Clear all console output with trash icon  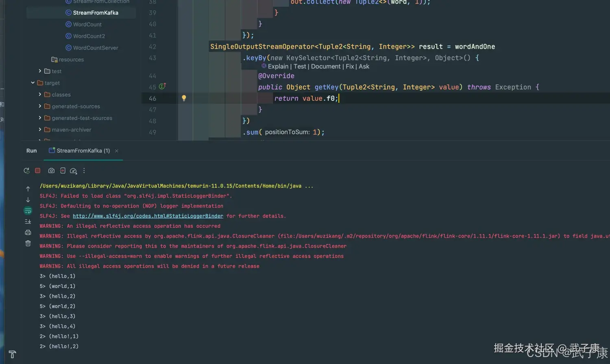coord(28,243)
